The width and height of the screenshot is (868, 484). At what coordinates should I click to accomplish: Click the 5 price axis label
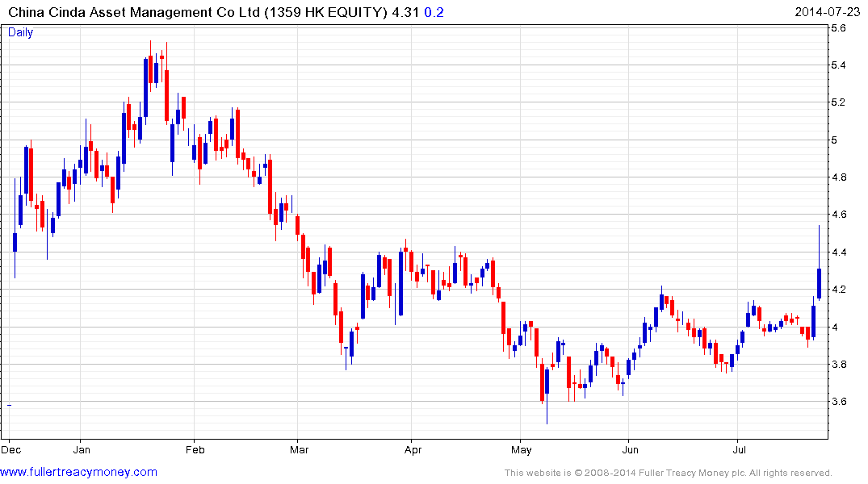point(833,140)
